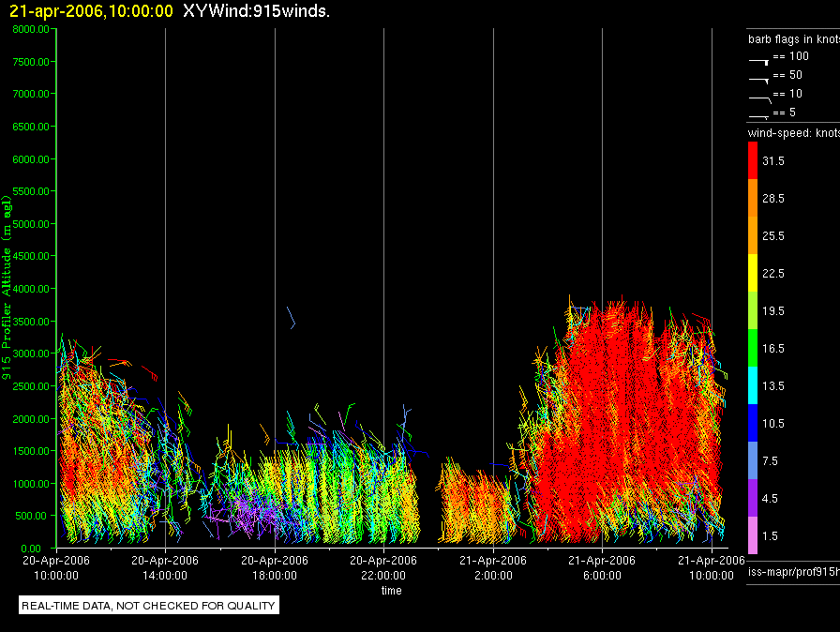840x632 pixels.
Task: Click the yellow timestamp '21-apr-2006,10:00:00'
Action: [91, 10]
